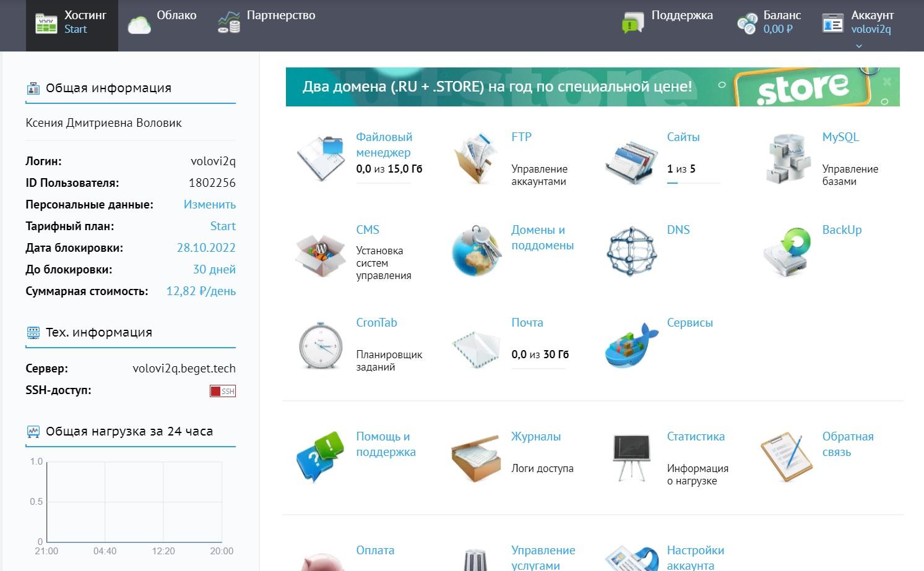Image resolution: width=924 pixels, height=571 pixels.
Task: Click the Balance coins icon
Action: [747, 24]
